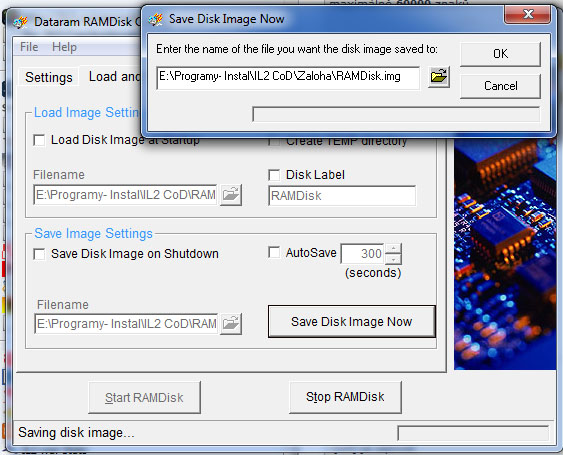The image size is (563, 455).
Task: Click the 'Saving disk image...' status text
Action: (x=76, y=433)
